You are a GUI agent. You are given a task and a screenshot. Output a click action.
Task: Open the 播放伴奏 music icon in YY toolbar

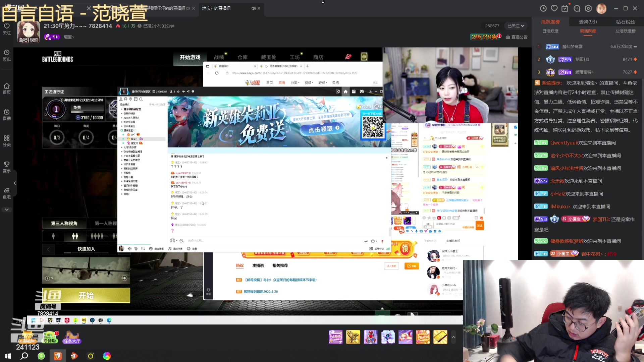[x=170, y=249]
